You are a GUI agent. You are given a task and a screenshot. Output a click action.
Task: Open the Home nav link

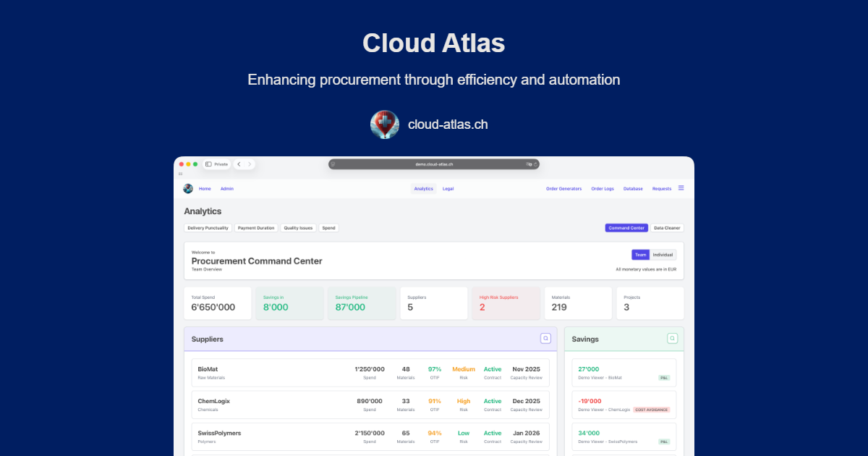[x=205, y=189]
